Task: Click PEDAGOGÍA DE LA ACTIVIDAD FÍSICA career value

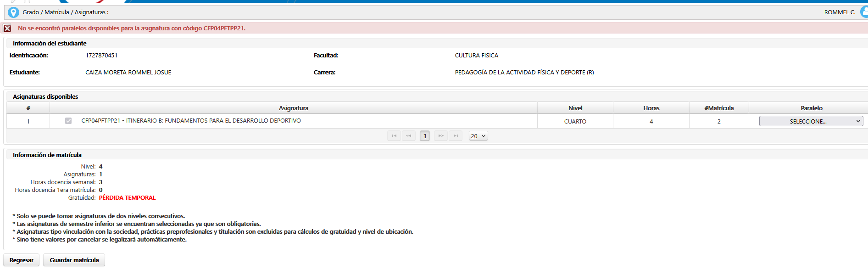Action: coord(524,73)
